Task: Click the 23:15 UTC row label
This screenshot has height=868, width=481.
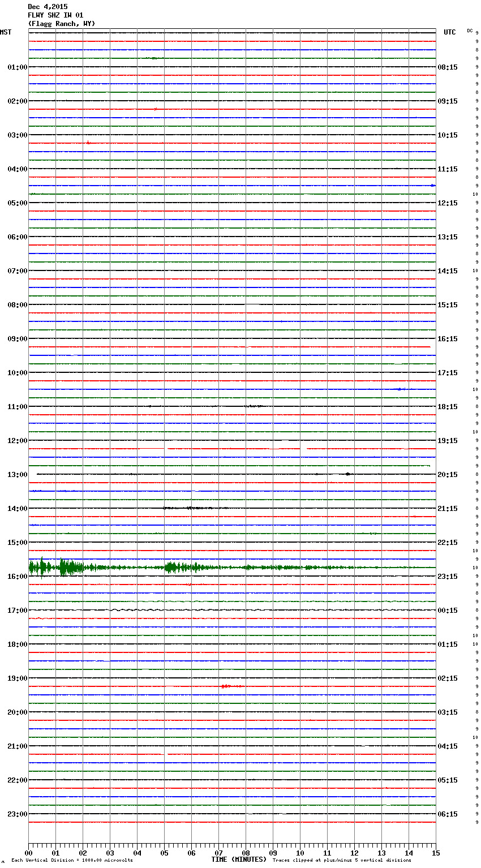Action: click(448, 577)
